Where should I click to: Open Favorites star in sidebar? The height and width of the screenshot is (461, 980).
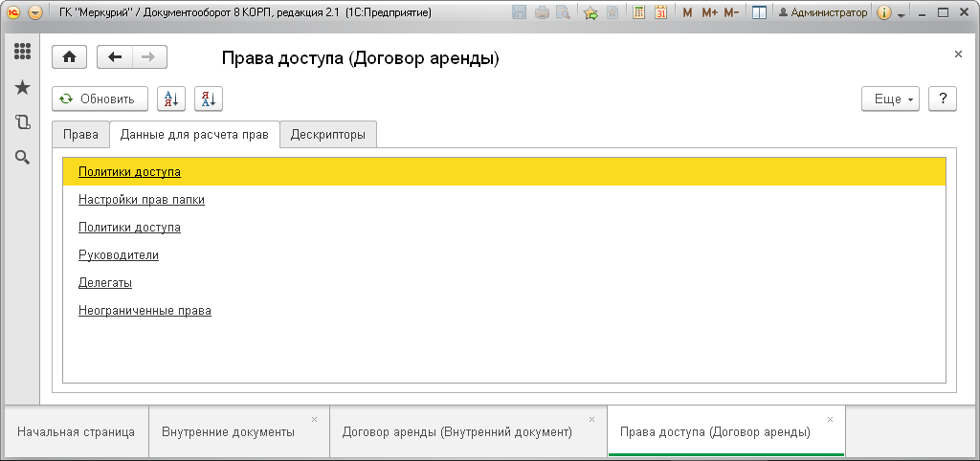(x=23, y=87)
